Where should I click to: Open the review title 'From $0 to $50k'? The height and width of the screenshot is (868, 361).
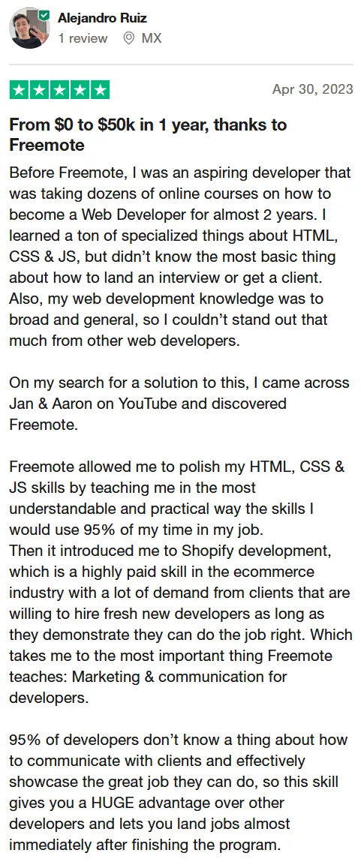pos(148,134)
